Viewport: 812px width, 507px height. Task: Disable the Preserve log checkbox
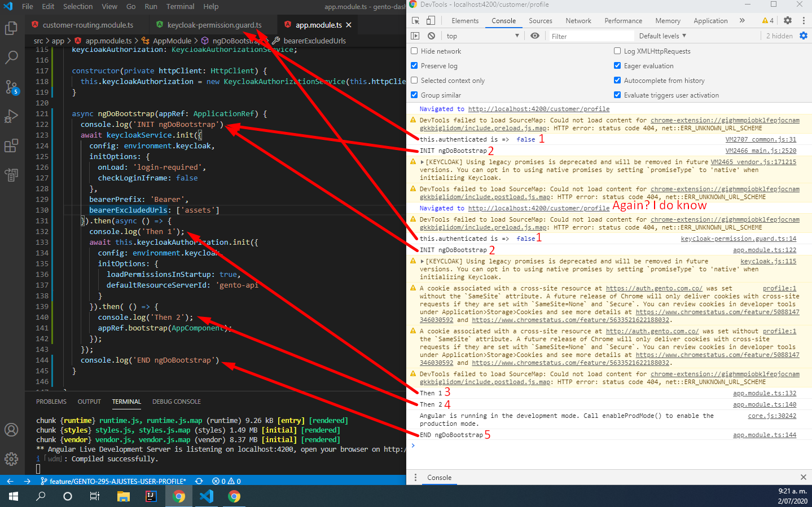click(x=414, y=67)
